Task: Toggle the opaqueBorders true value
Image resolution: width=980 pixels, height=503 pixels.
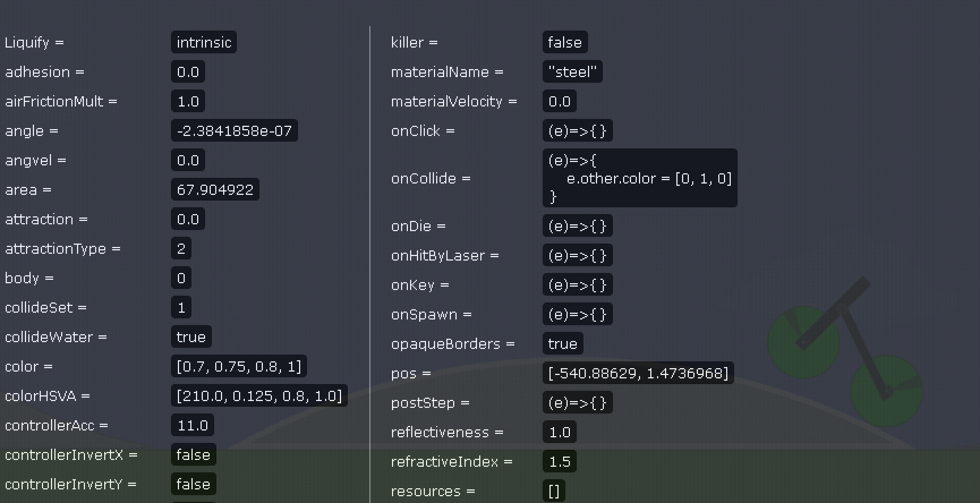Action: click(563, 344)
